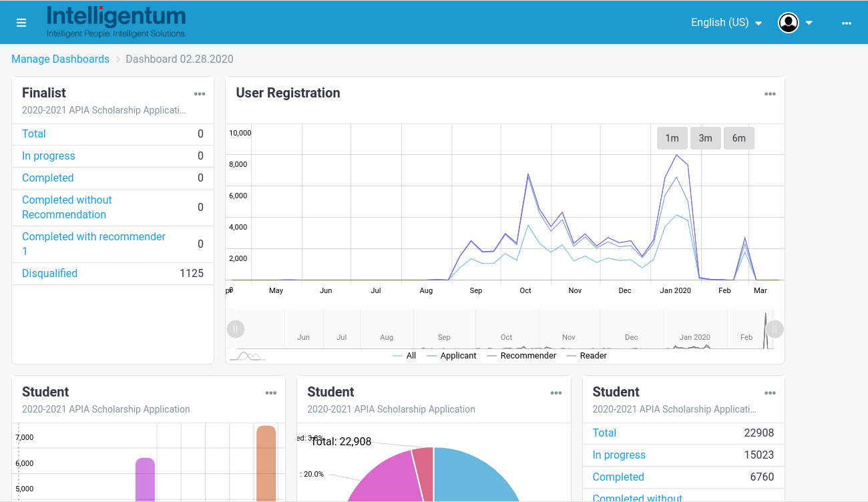
Task: Click the Jan 2020 axis label
Action: (676, 291)
